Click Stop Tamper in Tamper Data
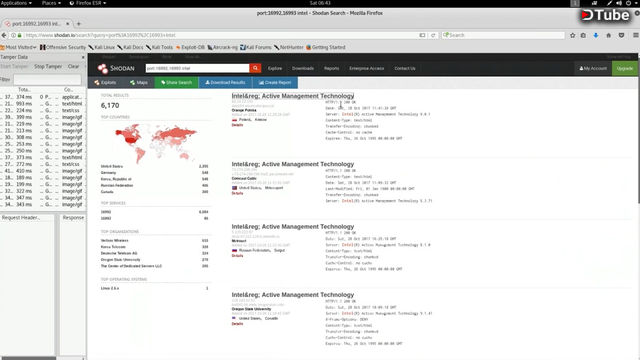This screenshot has width=640, height=360. [x=48, y=66]
